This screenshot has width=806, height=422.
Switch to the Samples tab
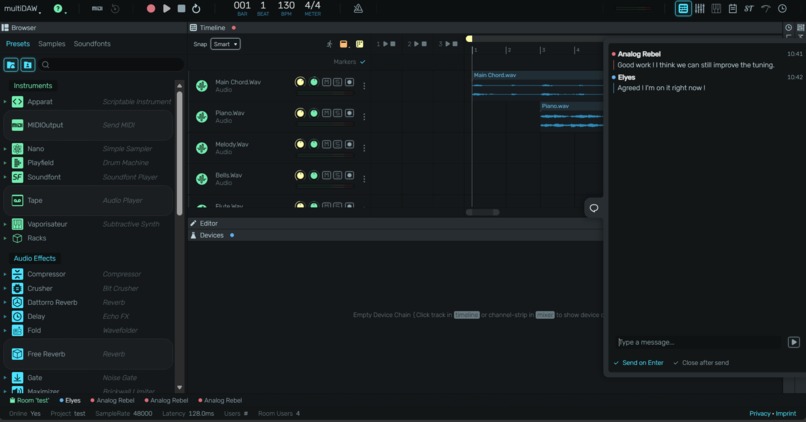52,44
